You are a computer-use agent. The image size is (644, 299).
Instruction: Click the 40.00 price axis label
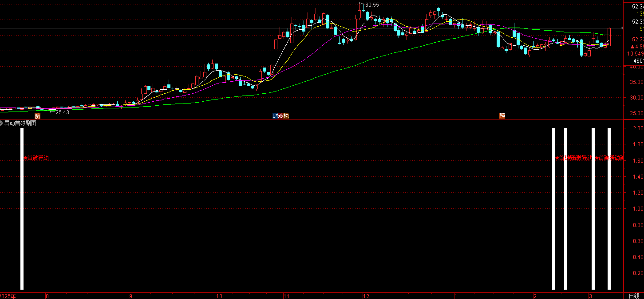click(x=637, y=67)
